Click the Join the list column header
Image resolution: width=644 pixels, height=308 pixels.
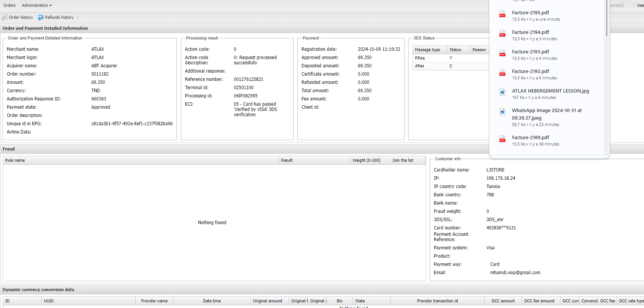point(402,160)
